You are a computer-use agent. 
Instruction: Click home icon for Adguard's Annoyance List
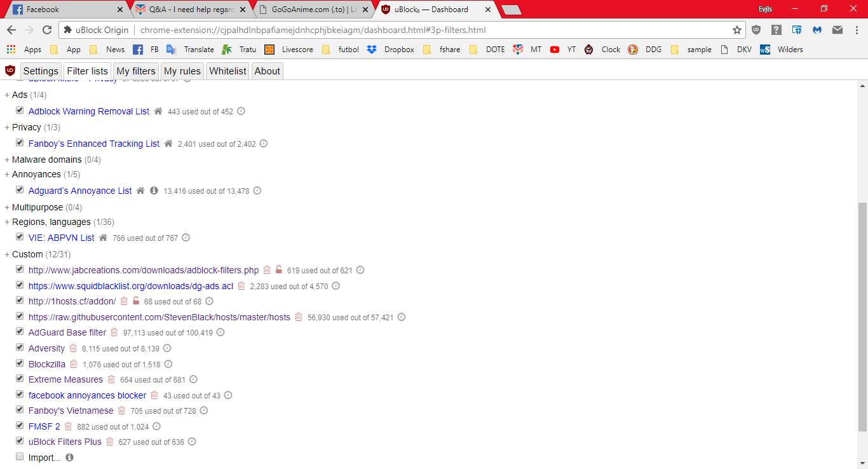click(x=140, y=191)
